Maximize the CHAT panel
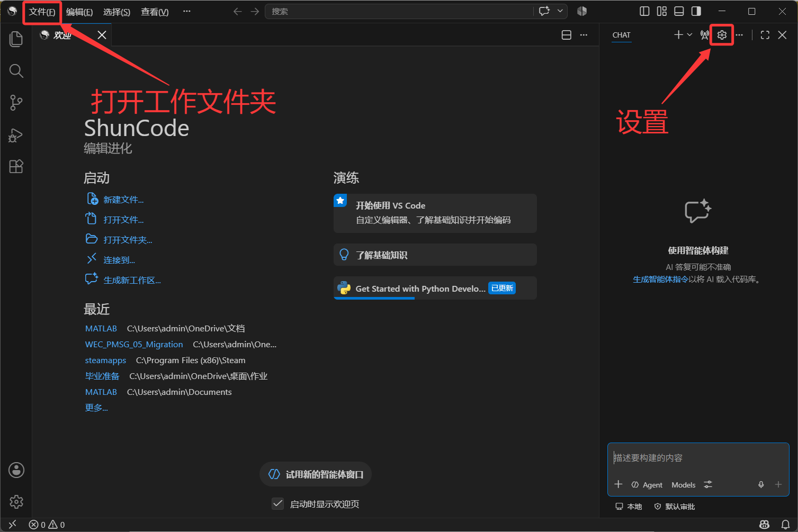The height and width of the screenshot is (532, 798). pyautogui.click(x=765, y=35)
